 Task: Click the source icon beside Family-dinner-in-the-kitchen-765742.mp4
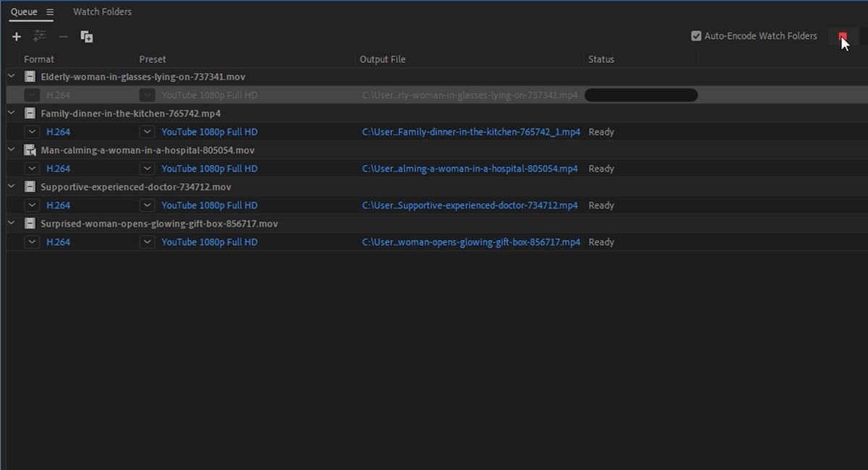[x=29, y=113]
